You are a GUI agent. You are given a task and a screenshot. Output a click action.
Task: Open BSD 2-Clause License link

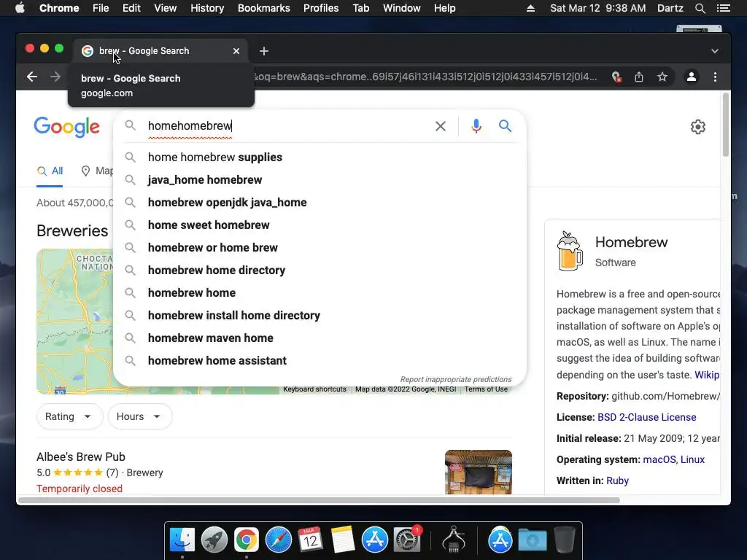pos(646,417)
